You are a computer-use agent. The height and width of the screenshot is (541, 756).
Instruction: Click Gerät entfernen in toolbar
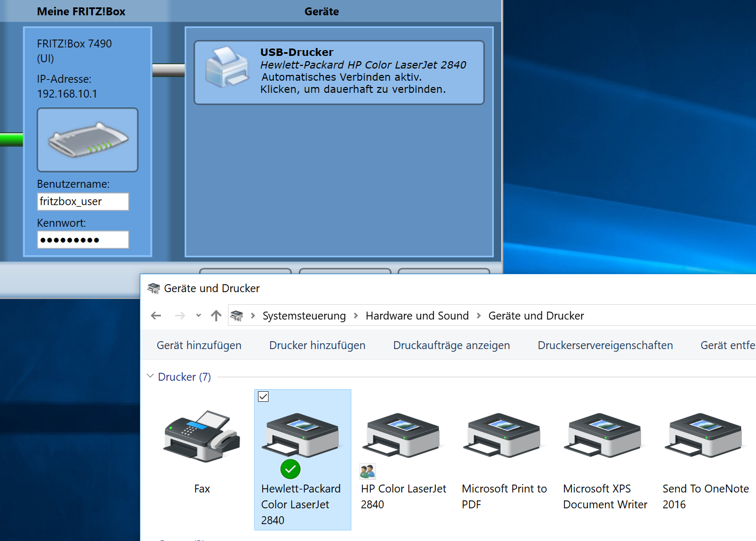coord(728,345)
